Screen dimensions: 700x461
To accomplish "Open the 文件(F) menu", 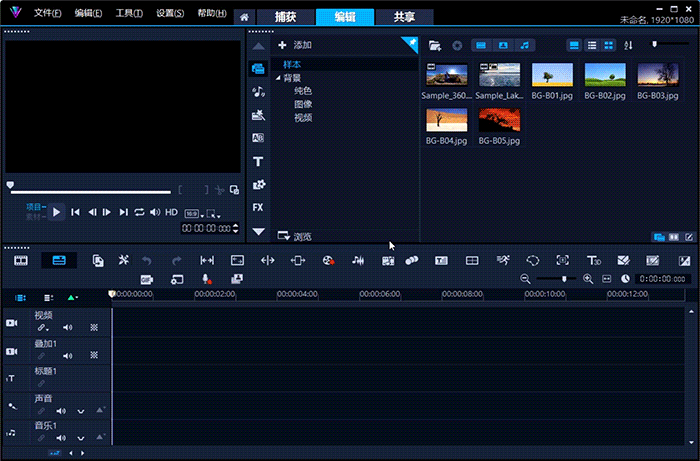I will 47,13.
